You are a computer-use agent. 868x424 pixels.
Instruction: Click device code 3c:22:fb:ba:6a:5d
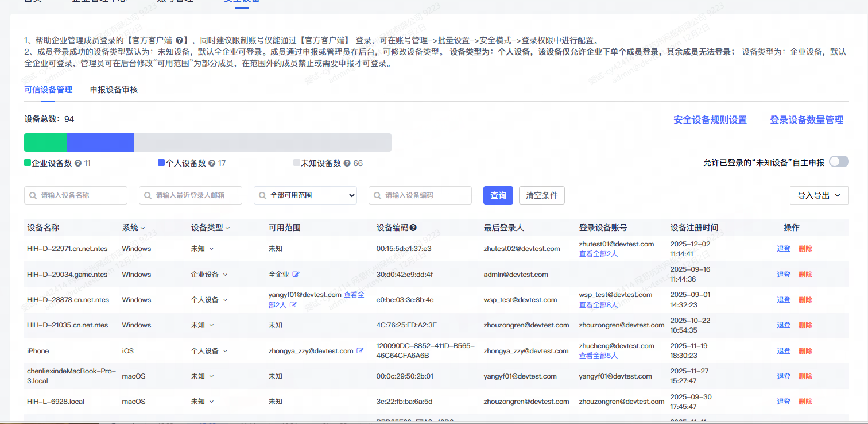coord(404,402)
